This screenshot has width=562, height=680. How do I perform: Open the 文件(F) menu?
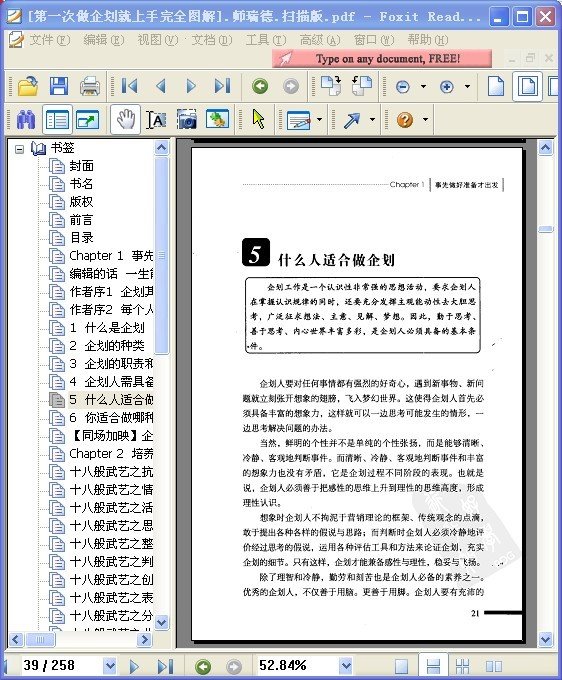[49, 40]
